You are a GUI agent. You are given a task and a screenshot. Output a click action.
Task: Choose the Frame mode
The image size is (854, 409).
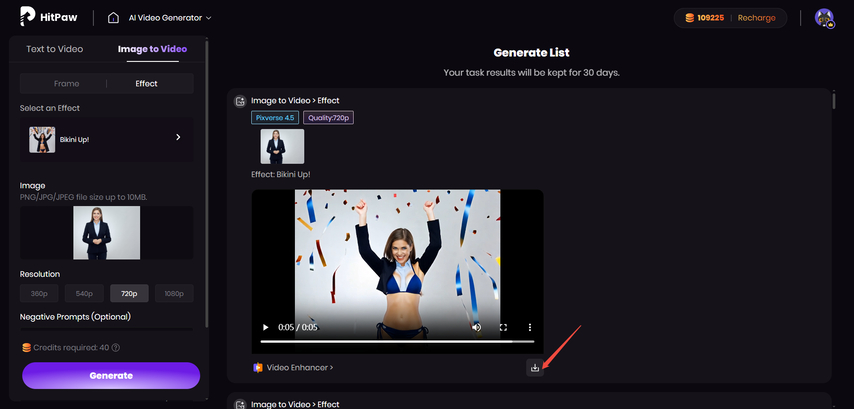click(66, 83)
